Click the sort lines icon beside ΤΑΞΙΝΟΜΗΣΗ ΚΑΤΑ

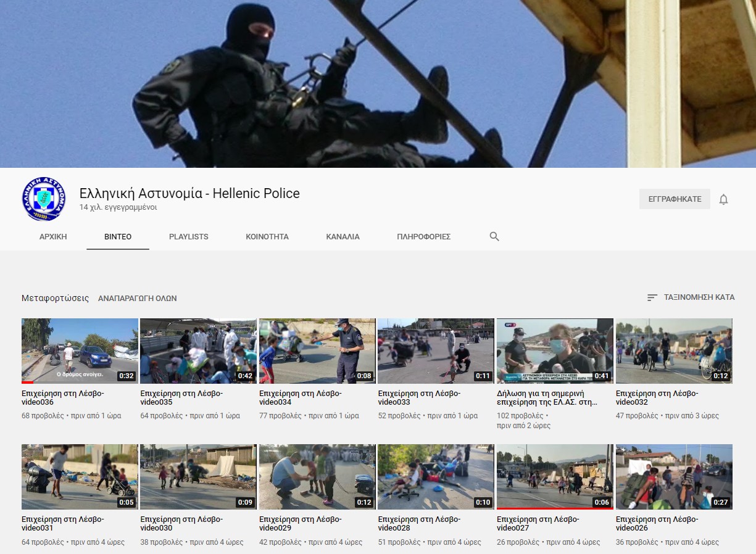tap(652, 297)
